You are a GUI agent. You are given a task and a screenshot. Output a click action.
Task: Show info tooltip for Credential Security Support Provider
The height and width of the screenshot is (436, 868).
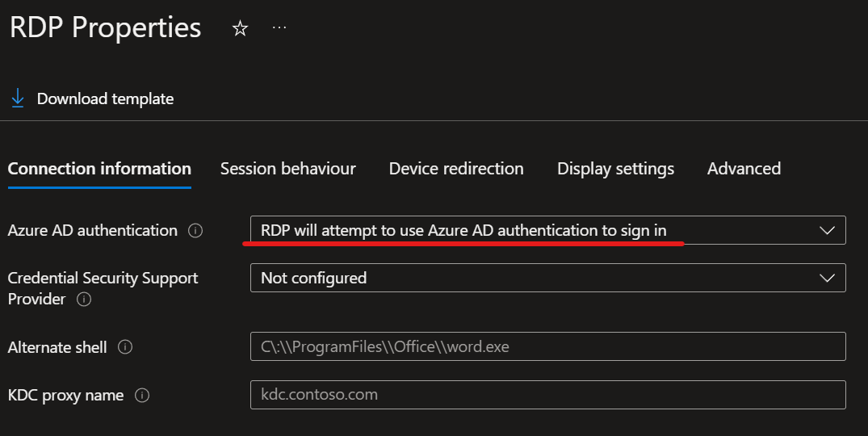tap(84, 300)
